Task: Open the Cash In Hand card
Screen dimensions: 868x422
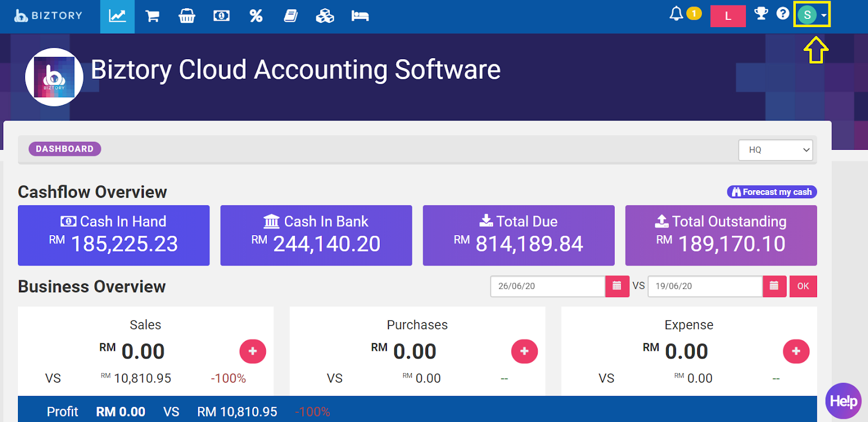Action: tap(114, 235)
